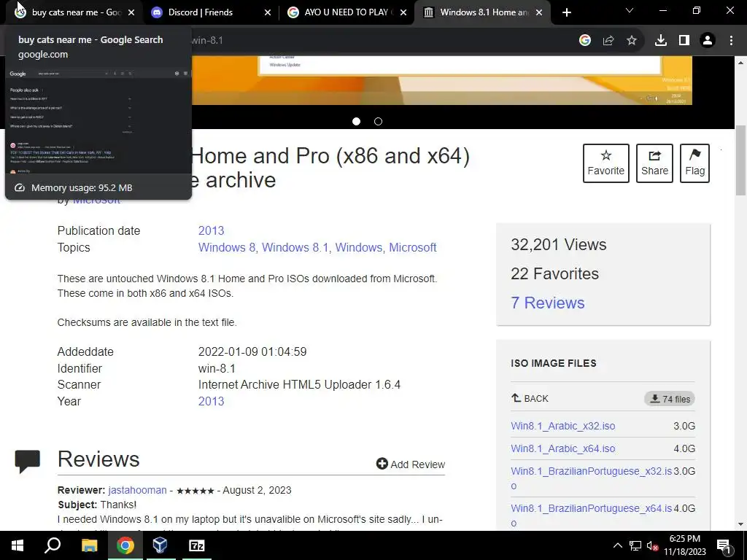Select the first carousel dot
The height and width of the screenshot is (560, 747).
click(356, 122)
